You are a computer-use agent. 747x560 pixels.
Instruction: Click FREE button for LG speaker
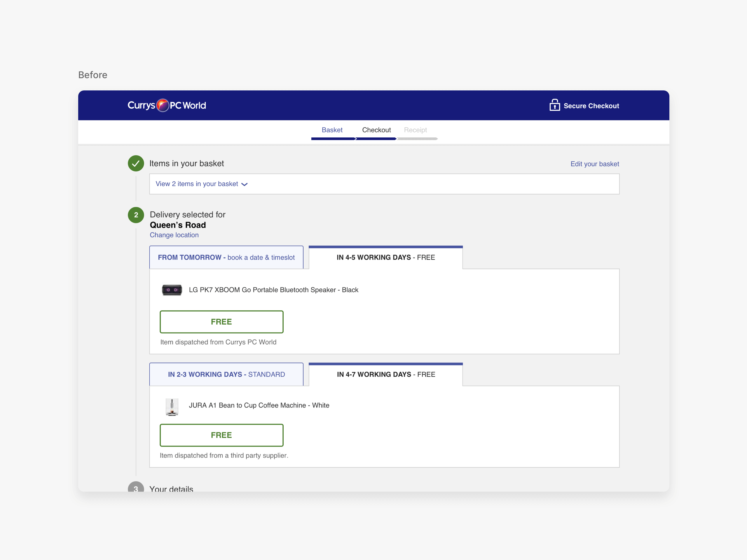[221, 322]
